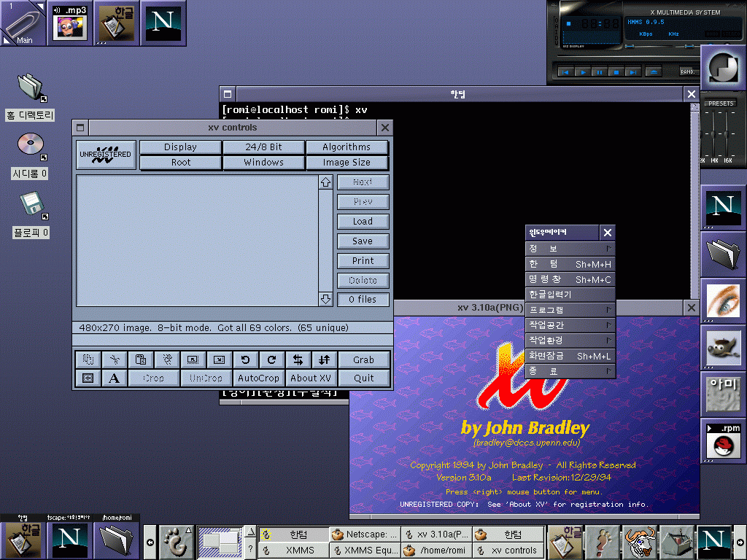This screenshot has width=747, height=560.
Task: Open the Algorithms menu in xv controls
Action: [347, 147]
